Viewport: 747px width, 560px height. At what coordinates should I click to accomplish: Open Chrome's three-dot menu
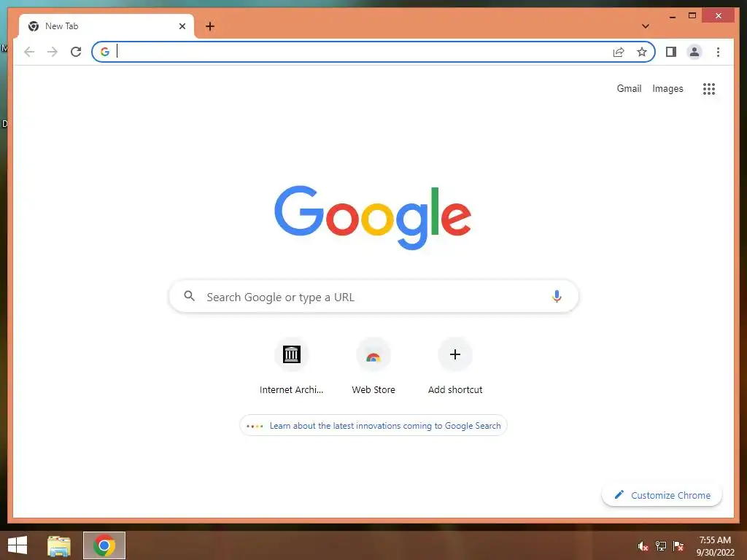(718, 52)
